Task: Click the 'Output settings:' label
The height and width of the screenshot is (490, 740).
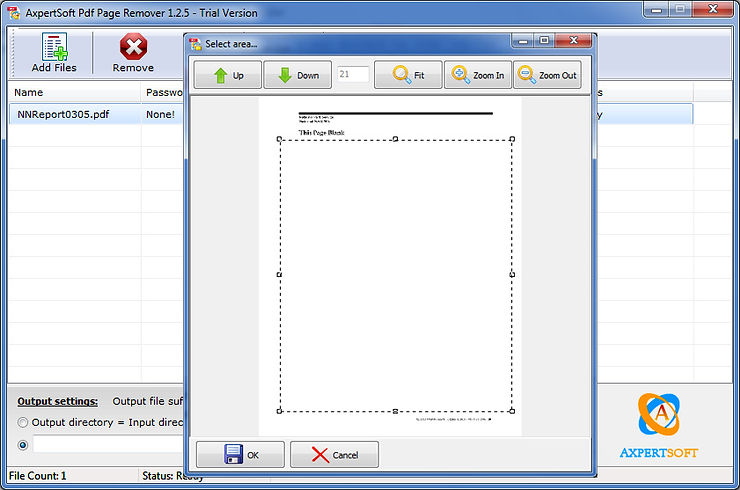Action: pyautogui.click(x=58, y=401)
